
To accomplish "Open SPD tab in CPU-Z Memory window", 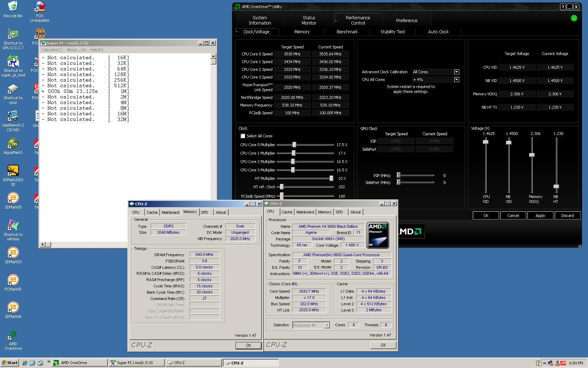I will (205, 212).
